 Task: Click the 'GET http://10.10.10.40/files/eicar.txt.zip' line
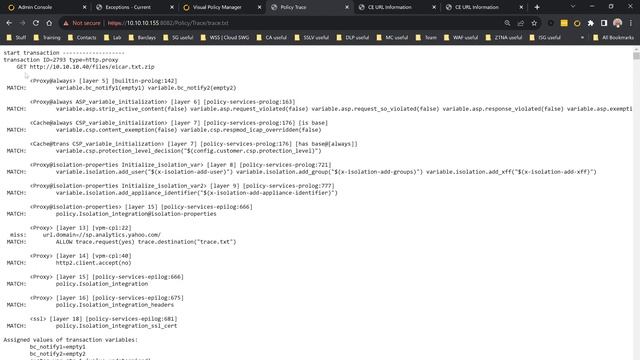(x=85, y=67)
